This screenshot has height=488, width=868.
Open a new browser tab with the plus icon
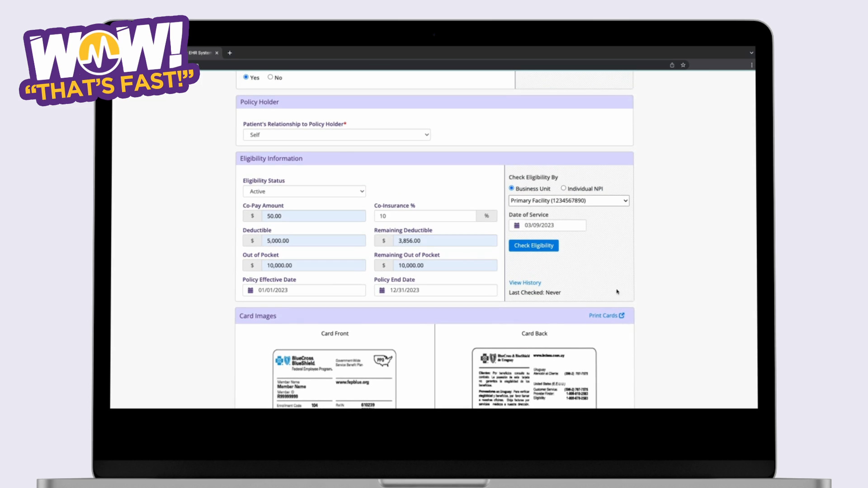pos(230,53)
